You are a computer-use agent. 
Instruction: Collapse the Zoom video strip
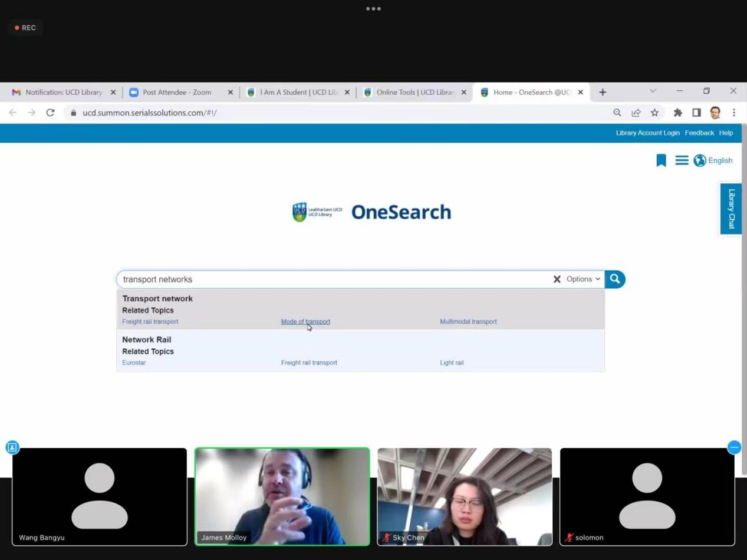click(734, 447)
